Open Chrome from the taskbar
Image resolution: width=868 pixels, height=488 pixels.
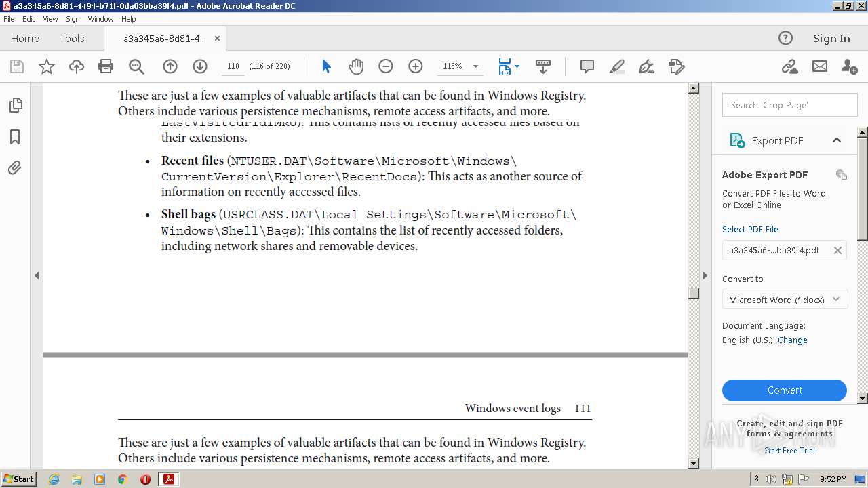click(122, 479)
